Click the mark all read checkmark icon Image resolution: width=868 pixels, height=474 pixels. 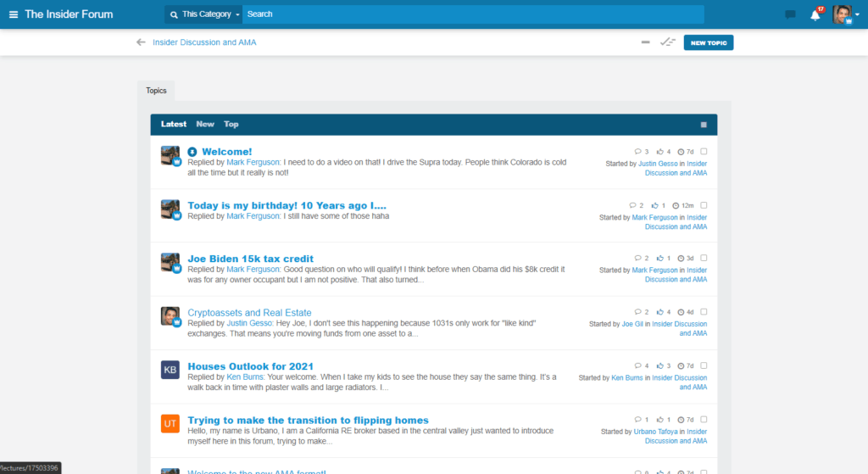click(668, 42)
